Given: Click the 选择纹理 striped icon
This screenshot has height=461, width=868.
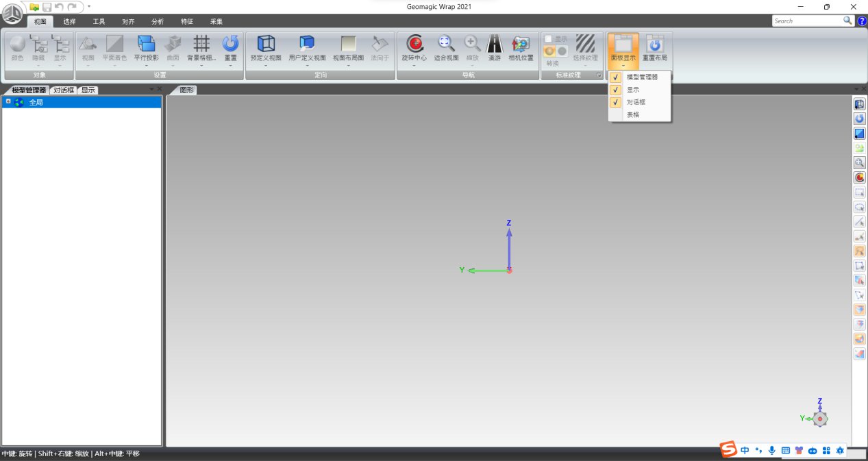Looking at the screenshot, I should coord(585,45).
